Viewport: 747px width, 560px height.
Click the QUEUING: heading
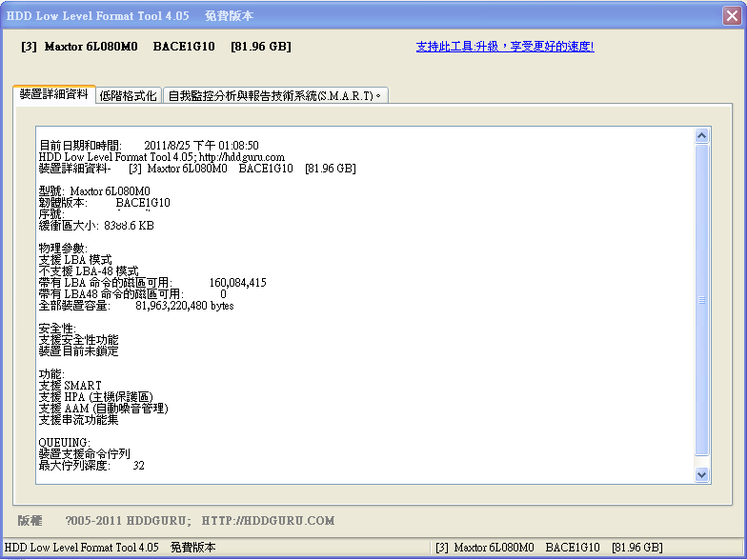point(65,443)
